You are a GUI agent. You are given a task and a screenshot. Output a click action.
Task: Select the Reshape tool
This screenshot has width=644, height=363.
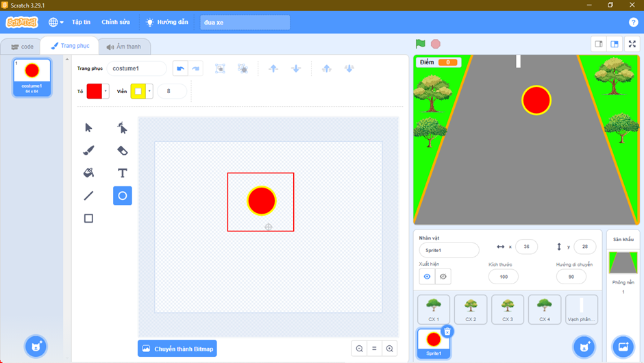(123, 127)
